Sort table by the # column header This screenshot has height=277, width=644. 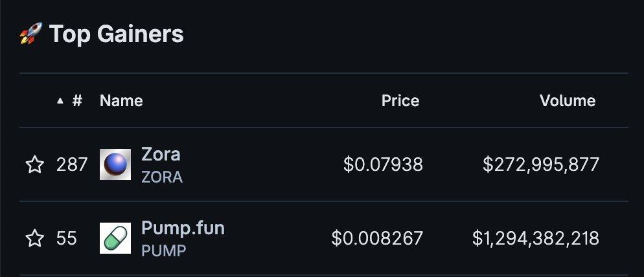coord(77,100)
